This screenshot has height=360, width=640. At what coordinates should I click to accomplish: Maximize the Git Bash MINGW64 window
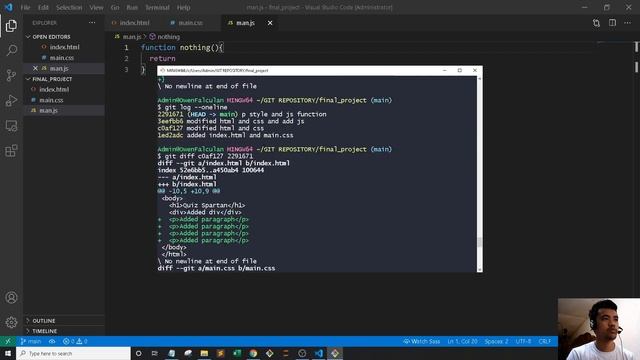point(460,70)
